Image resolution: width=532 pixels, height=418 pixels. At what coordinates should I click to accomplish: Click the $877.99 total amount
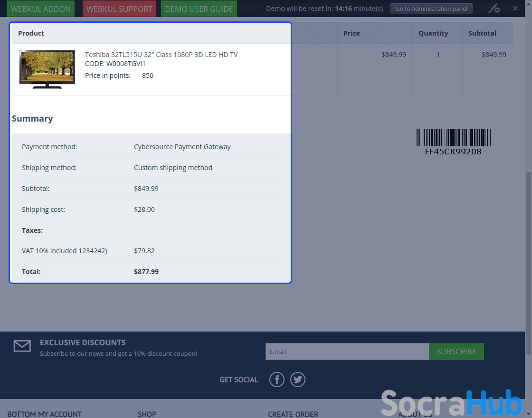click(146, 271)
